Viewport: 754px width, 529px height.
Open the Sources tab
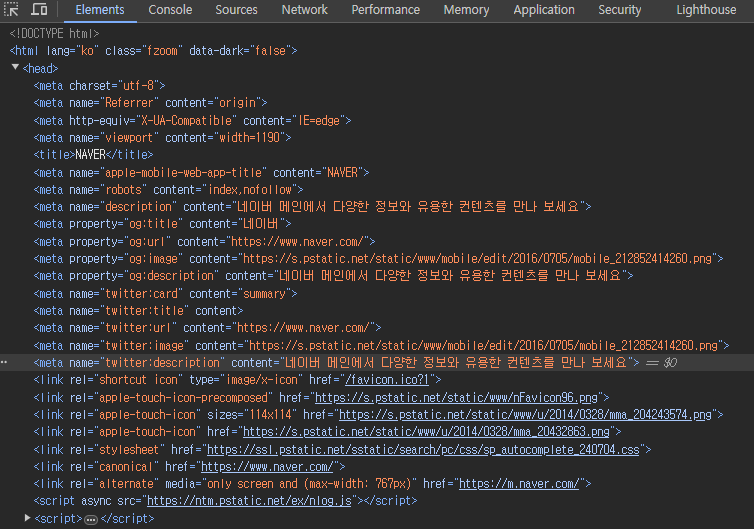pos(236,10)
